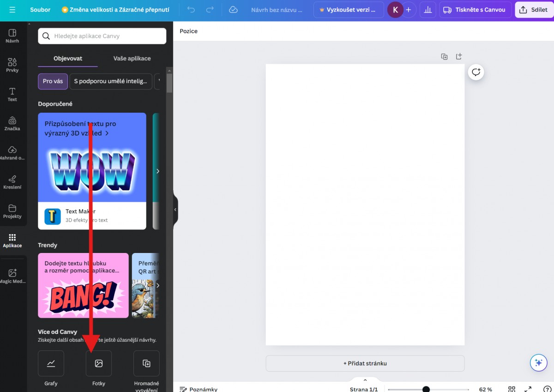
Task: Click the Strana 1/1 page indicator
Action: [x=364, y=389]
